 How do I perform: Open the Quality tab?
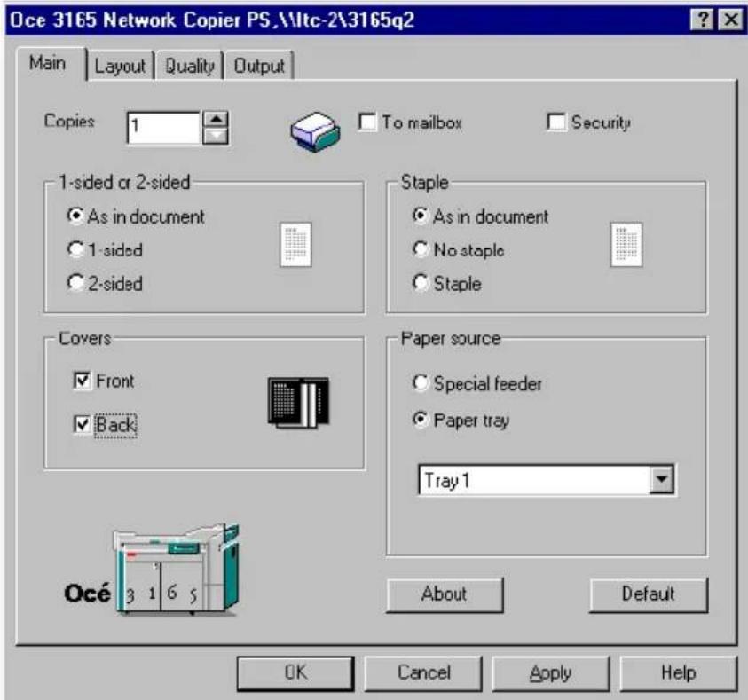click(x=189, y=66)
